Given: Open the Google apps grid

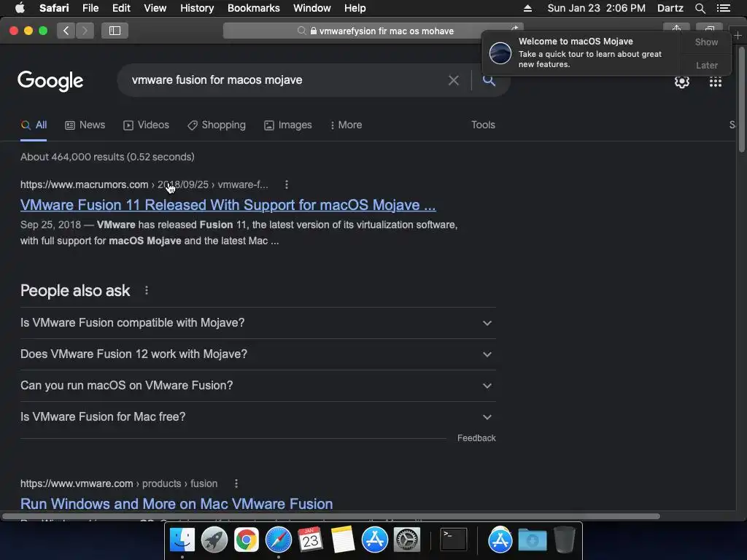Looking at the screenshot, I should [715, 82].
